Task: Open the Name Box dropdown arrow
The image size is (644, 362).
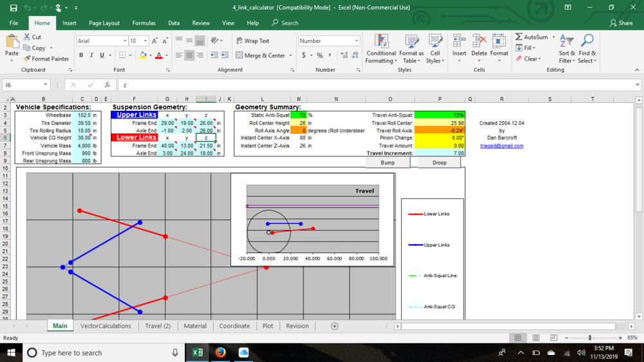Action: click(45, 85)
